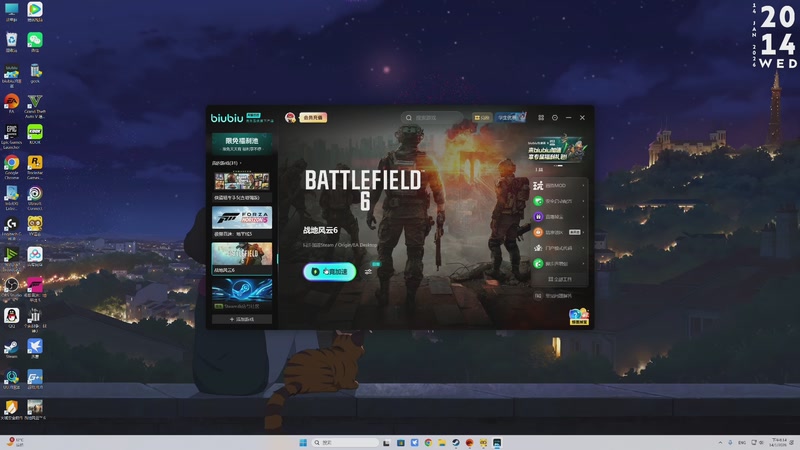Image resolution: width=800 pixels, height=450 pixels.
Task: Open the purple round tool icon in tools panel
Action: coord(538,217)
